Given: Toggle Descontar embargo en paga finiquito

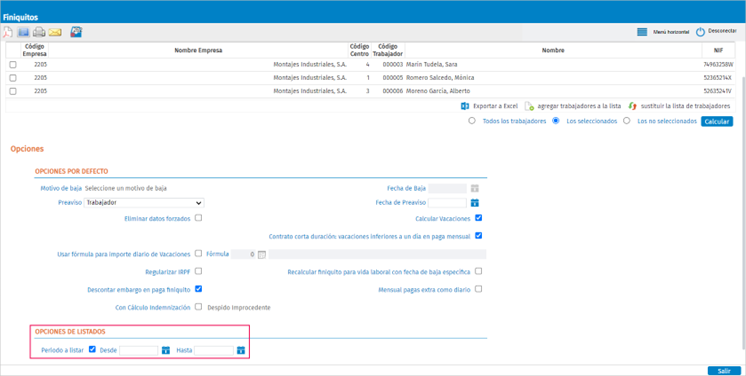Looking at the screenshot, I should point(198,288).
